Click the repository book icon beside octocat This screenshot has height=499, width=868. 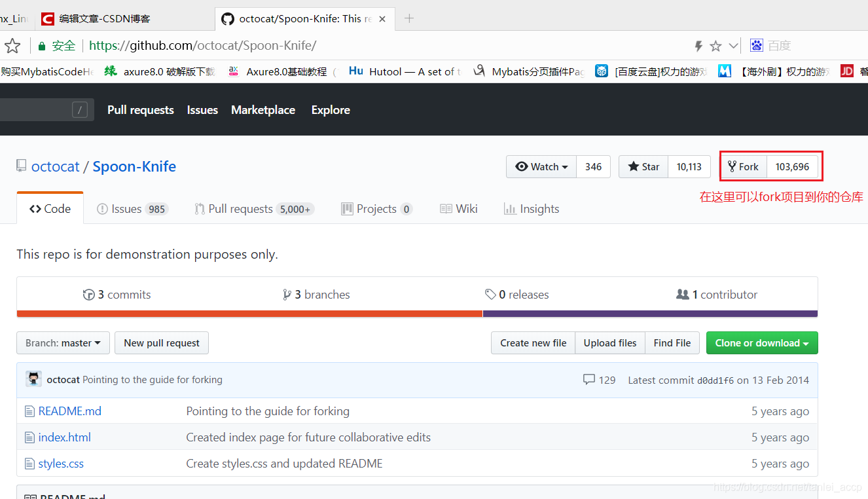coord(22,166)
